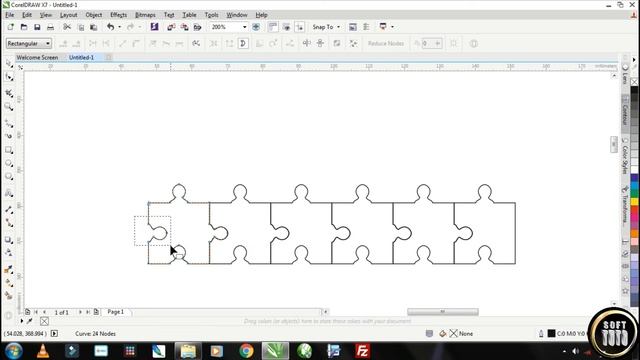Click the Save disk icon
Screen dimensions: 640x360
point(37,27)
